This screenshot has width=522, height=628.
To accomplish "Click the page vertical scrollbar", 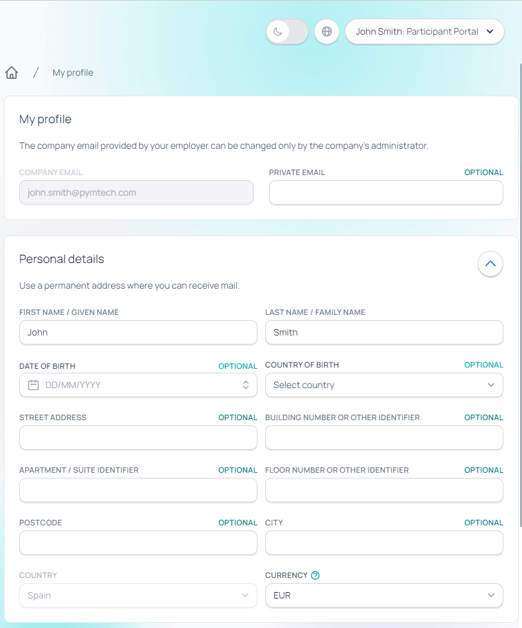I will click(520, 294).
